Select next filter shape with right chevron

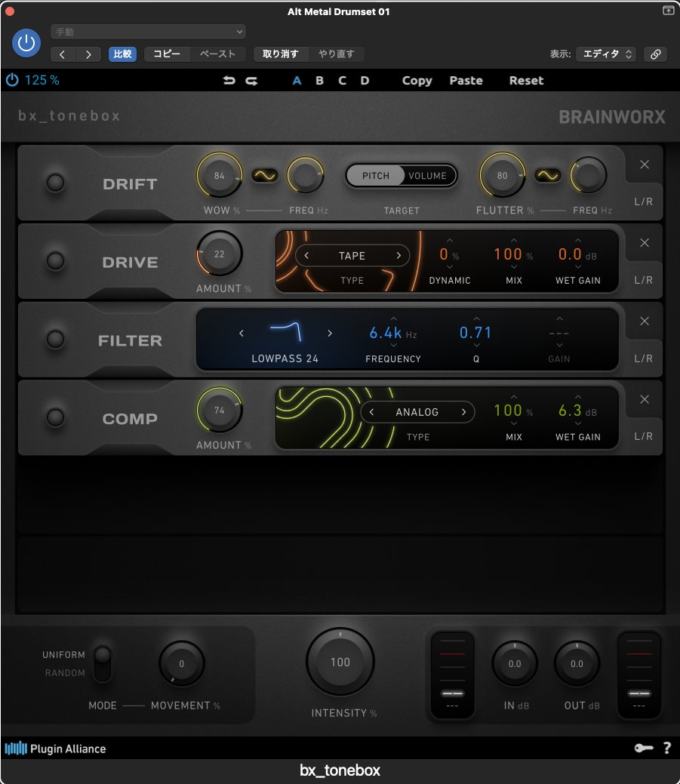[330, 333]
